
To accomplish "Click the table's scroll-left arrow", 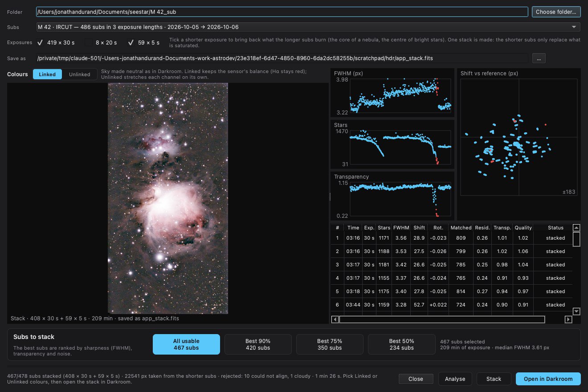I will point(335,319).
